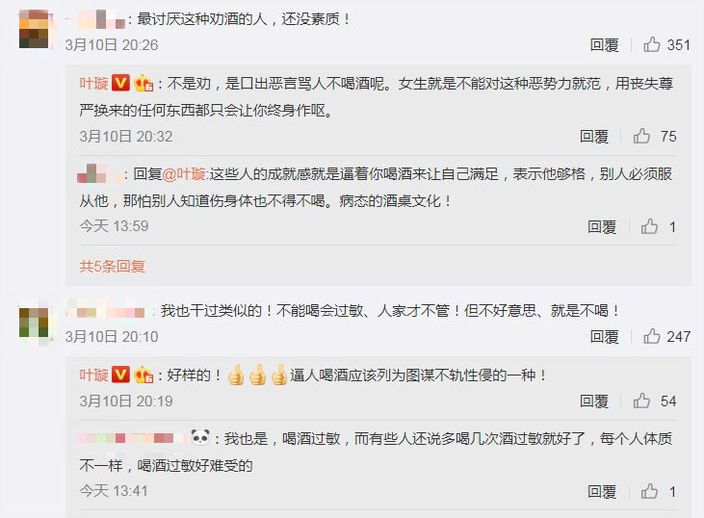Reply to the comment from today 13:59
Viewport: 704px width, 518px height.
click(x=602, y=227)
